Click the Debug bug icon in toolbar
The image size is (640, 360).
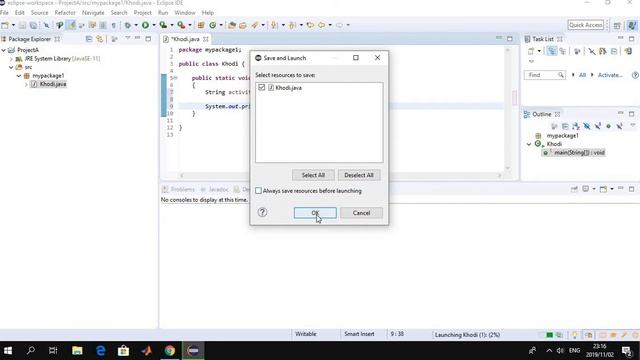128,25
